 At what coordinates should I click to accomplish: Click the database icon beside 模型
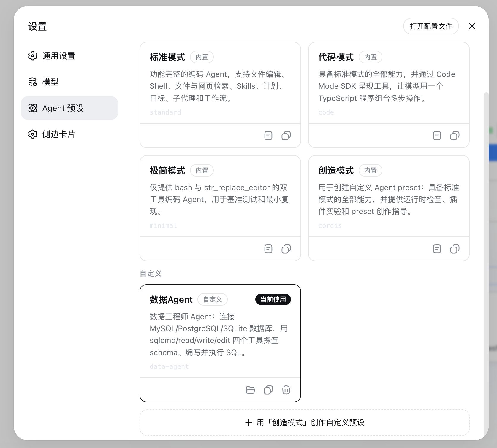(33, 82)
